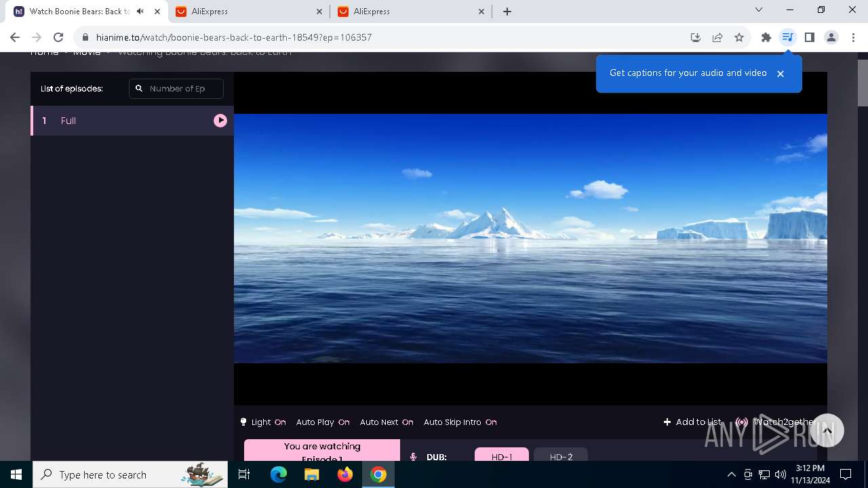Toggle Auto Next

point(387,422)
